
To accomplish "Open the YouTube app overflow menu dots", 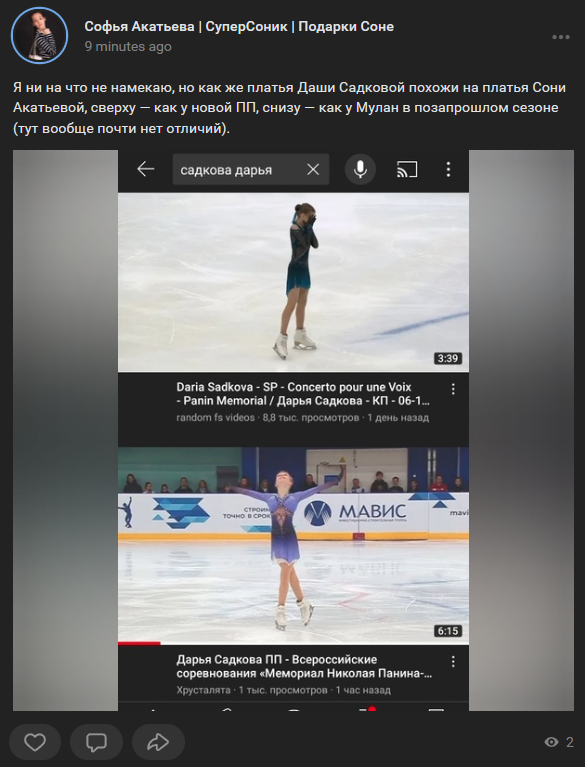I will 448,170.
